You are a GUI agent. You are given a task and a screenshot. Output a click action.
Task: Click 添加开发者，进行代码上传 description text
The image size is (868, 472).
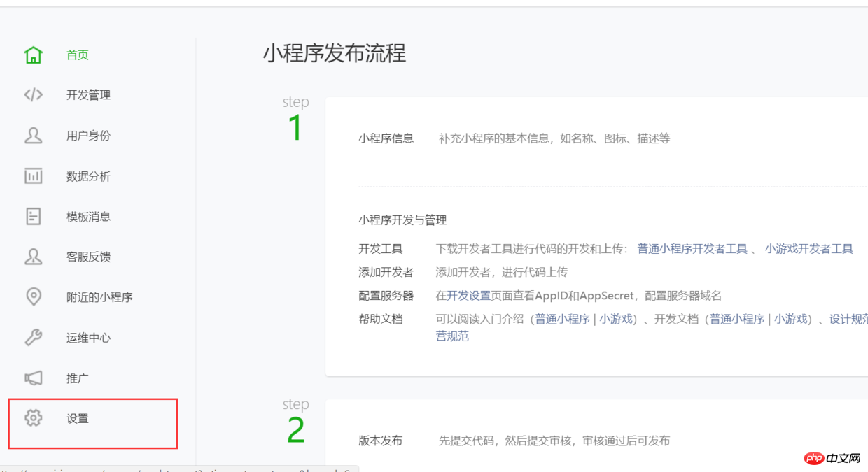pos(502,273)
